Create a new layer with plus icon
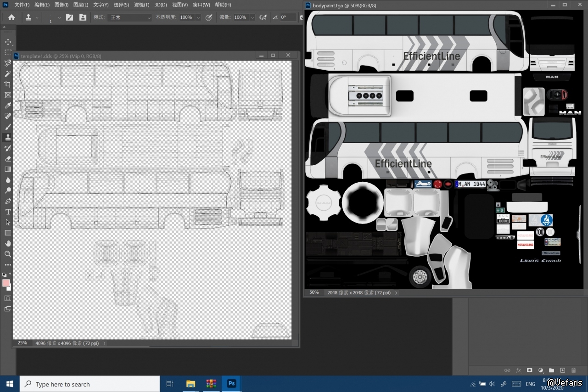588x392 pixels. coord(562,370)
